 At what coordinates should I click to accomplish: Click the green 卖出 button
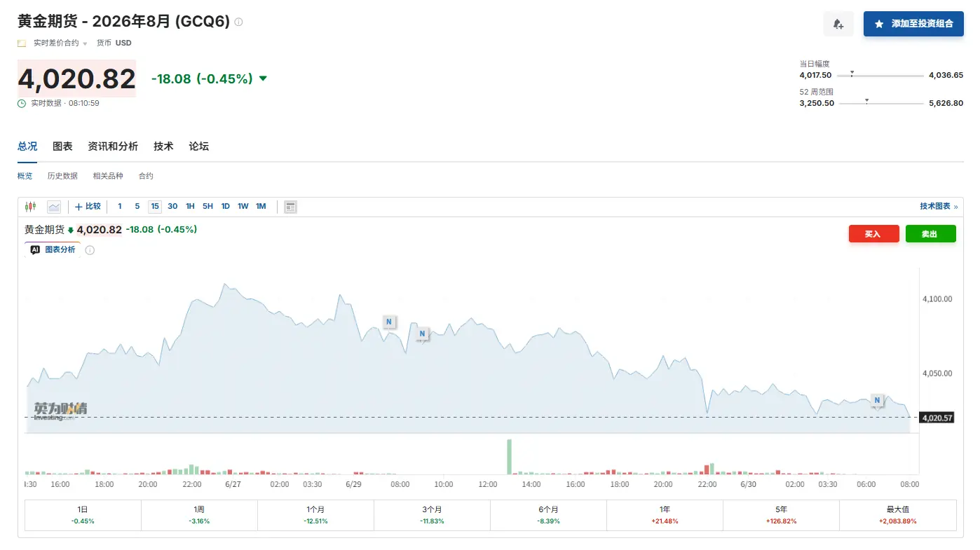pos(930,234)
